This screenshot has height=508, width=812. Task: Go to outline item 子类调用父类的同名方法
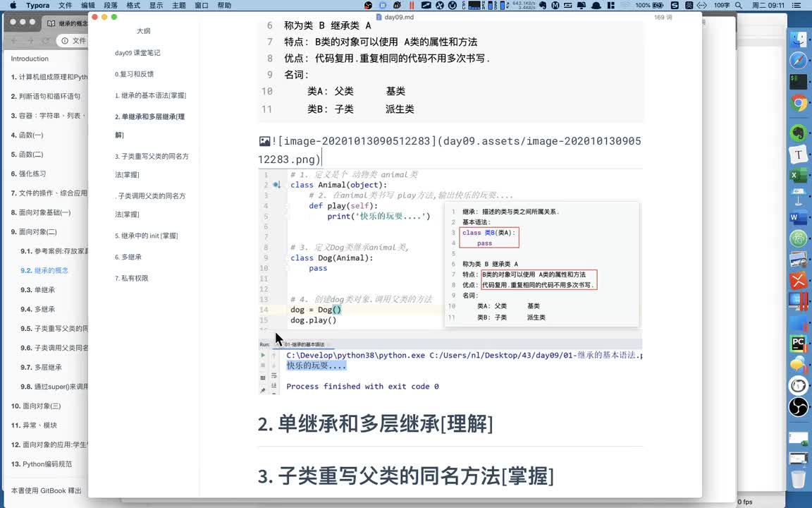(150, 205)
